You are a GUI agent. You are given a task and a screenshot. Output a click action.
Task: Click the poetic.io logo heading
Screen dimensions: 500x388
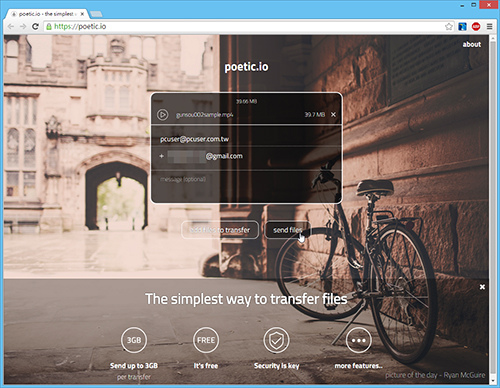pos(246,67)
